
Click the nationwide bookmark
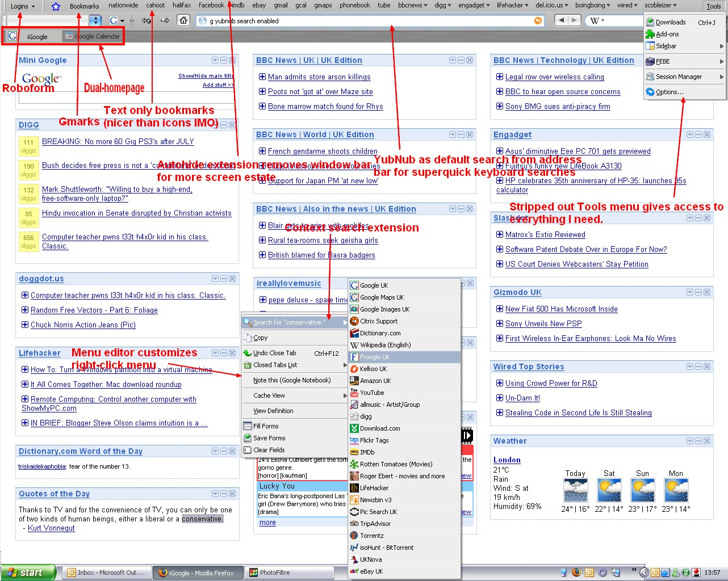(123, 5)
